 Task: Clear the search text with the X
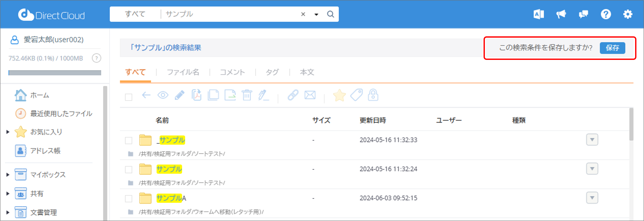point(303,14)
